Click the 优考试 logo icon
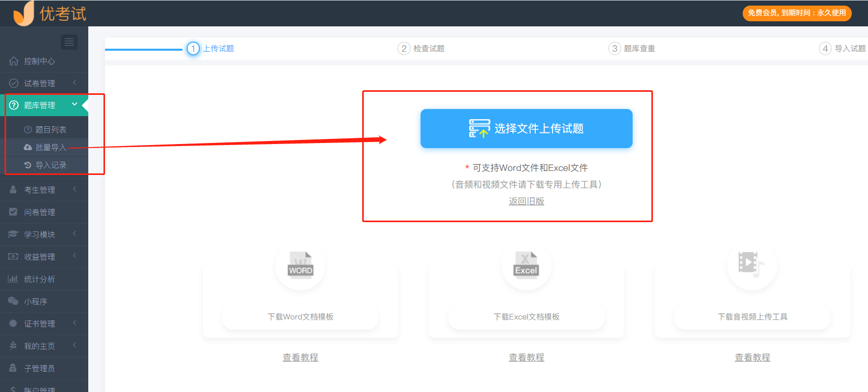Screen dimensions: 868x392 (x=24, y=13)
